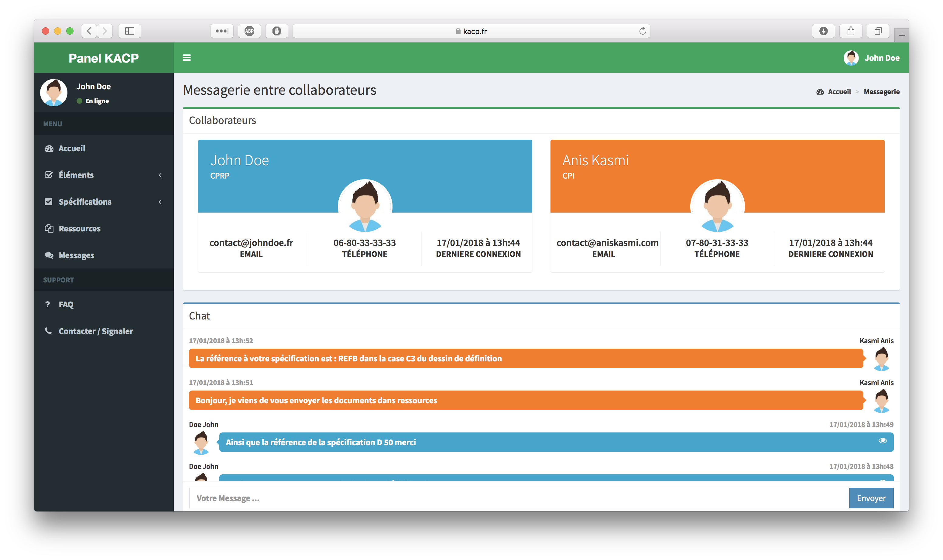Reload the page with refresh icon

tap(643, 31)
